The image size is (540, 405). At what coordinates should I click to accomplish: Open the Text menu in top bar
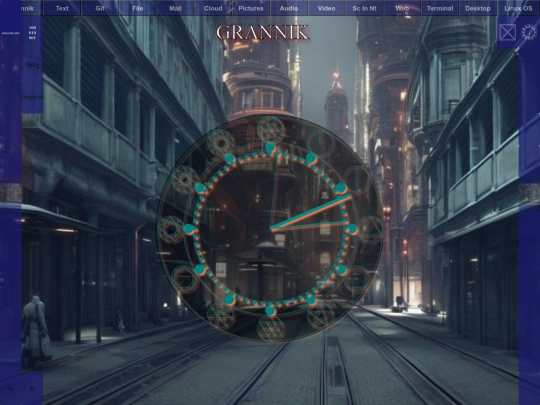coord(62,8)
